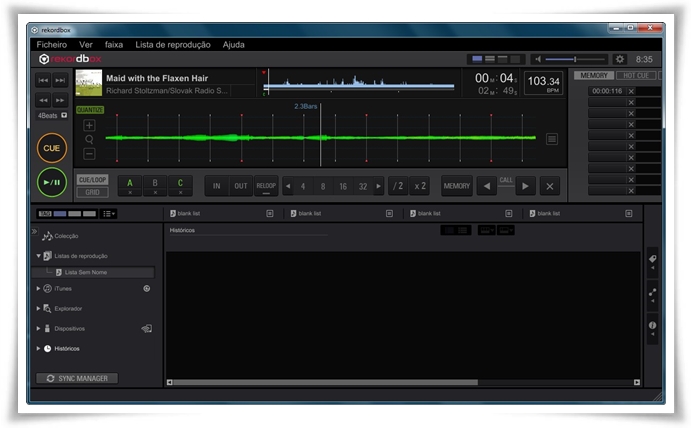Mute volume via speaker icon
Viewport: 691px width, 428px height.
pos(538,59)
